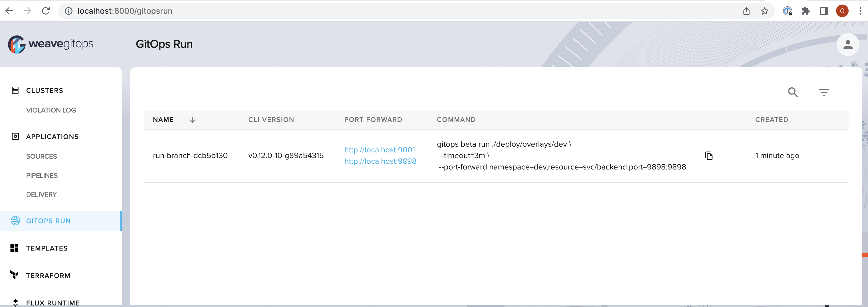This screenshot has width=868, height=307.
Task: Open the table filter options icon
Action: click(x=824, y=92)
